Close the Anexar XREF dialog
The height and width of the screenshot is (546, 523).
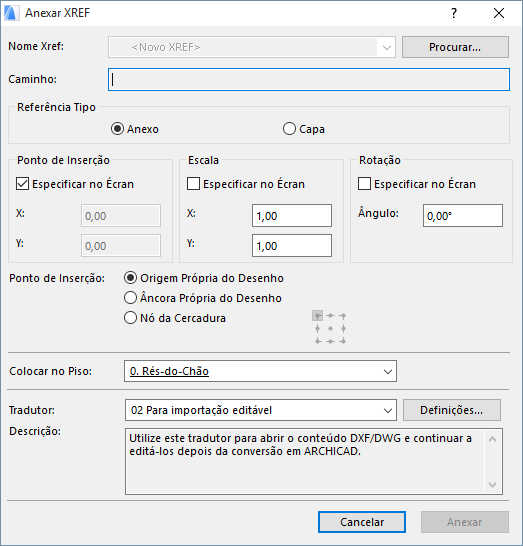[499, 13]
